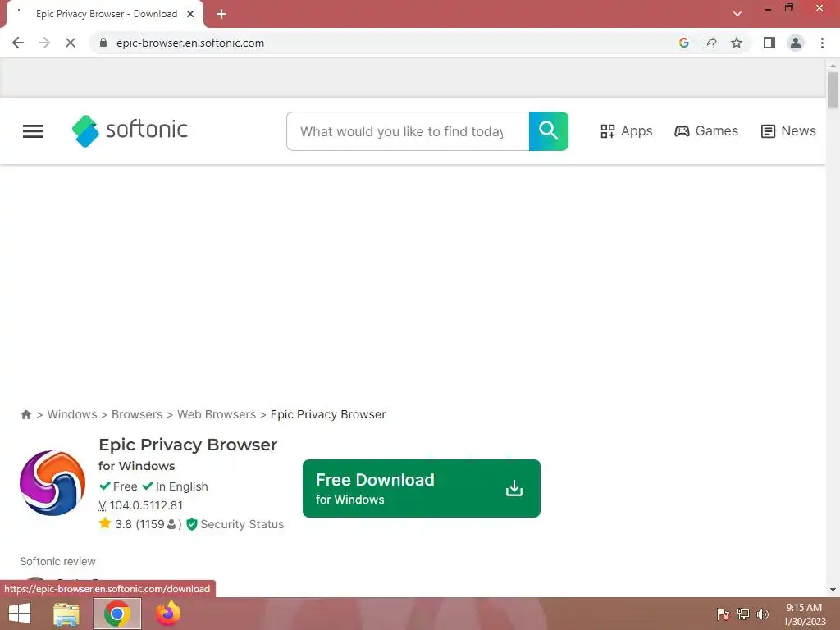This screenshot has height=630, width=840.
Task: Click the Softonic logo
Action: (x=130, y=130)
